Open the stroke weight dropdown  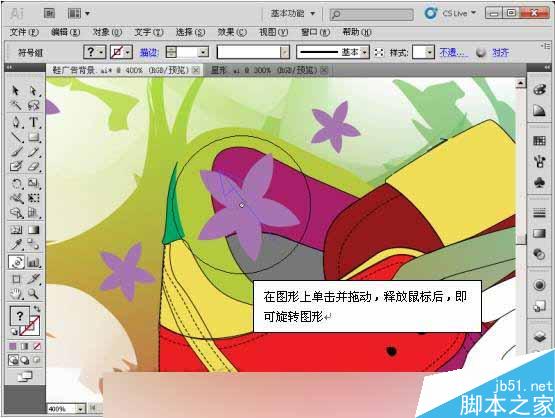(203, 52)
